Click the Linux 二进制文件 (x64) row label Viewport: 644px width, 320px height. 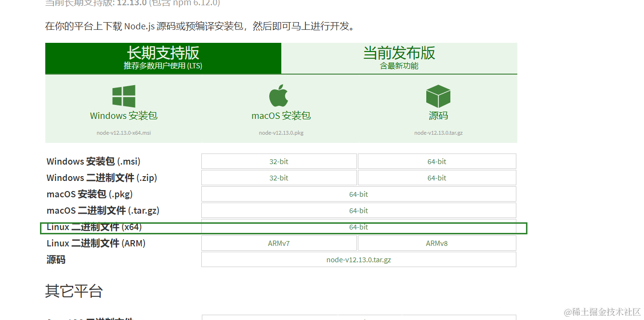(x=94, y=227)
